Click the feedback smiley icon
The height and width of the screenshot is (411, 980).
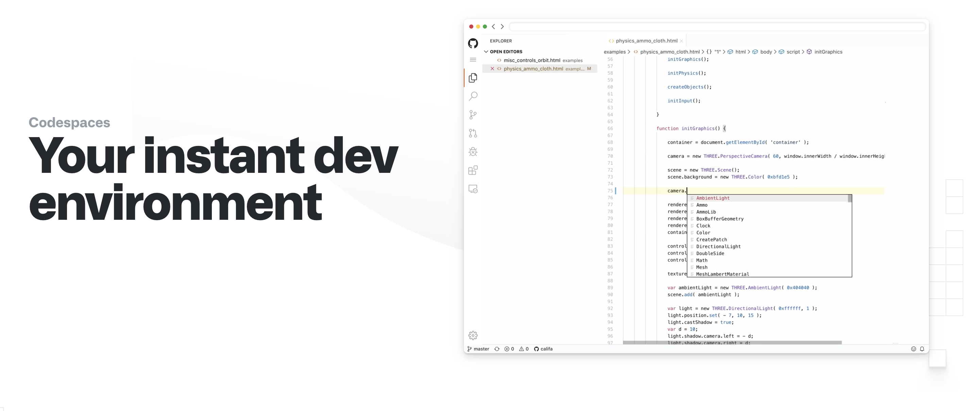(x=913, y=349)
